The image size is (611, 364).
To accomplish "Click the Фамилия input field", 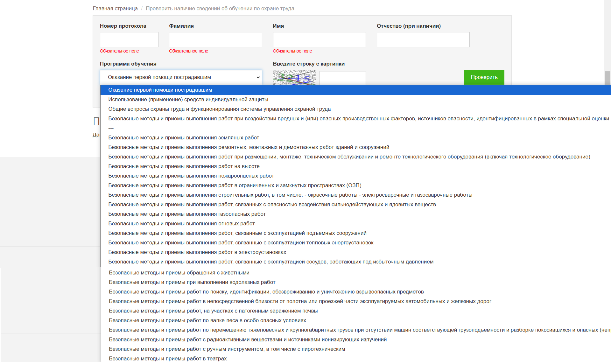I will pos(215,39).
